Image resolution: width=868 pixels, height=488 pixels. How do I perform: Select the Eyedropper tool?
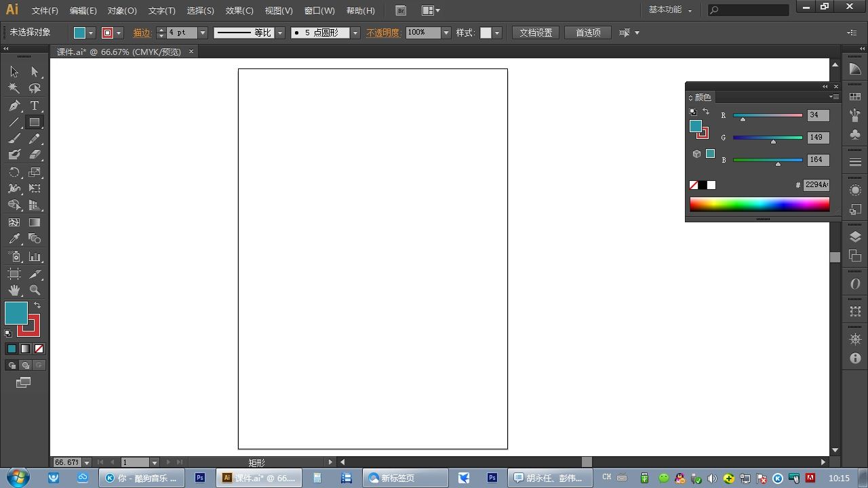coord(14,239)
